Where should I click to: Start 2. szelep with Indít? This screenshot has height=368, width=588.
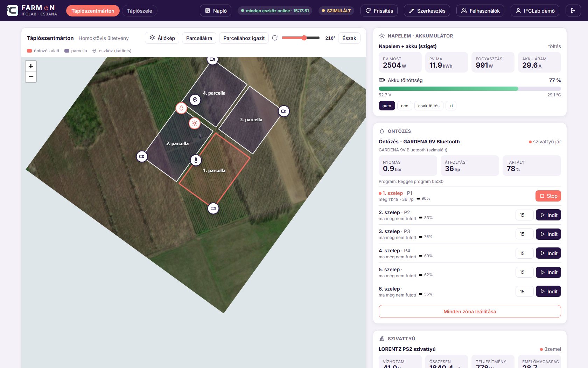548,215
